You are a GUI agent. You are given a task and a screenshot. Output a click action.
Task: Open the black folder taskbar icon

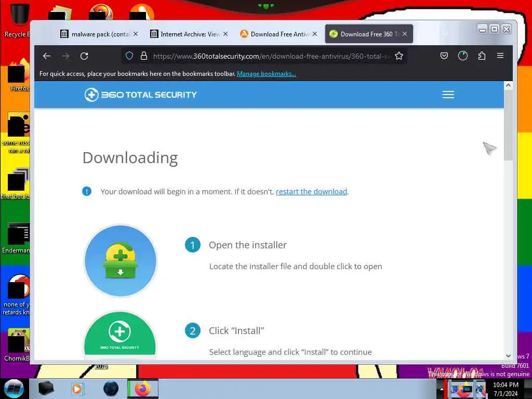pos(46,389)
